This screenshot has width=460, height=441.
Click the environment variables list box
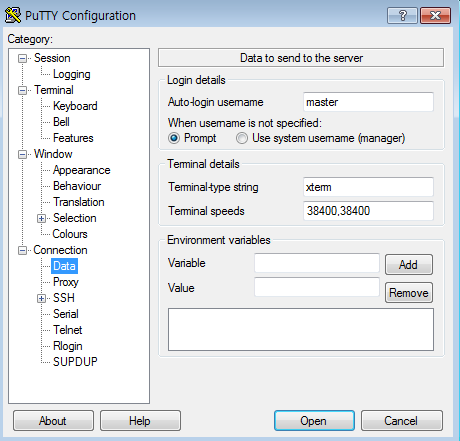(x=301, y=329)
